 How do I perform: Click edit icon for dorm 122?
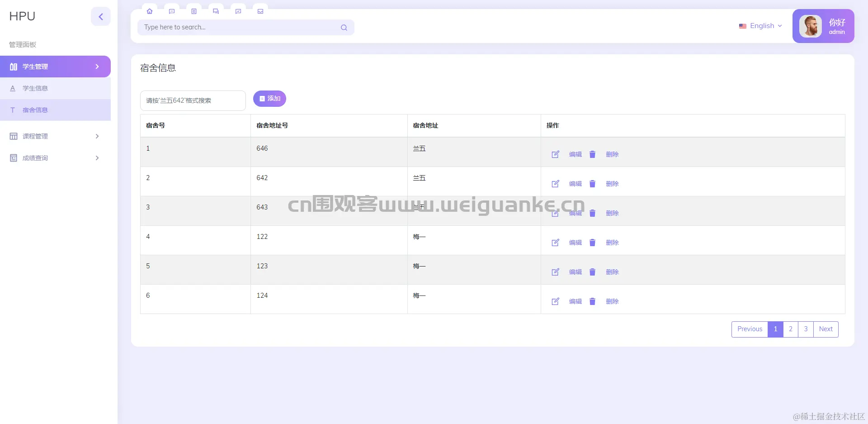pyautogui.click(x=556, y=243)
